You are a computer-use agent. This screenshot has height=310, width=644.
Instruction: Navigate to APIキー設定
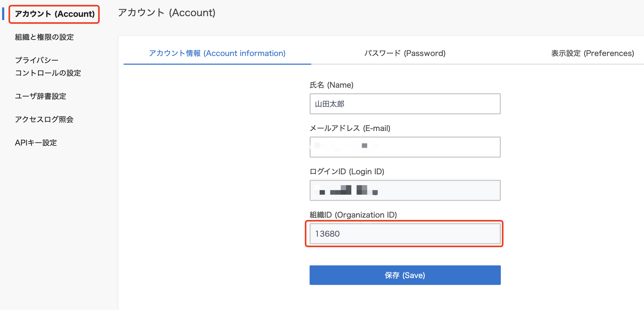[36, 143]
